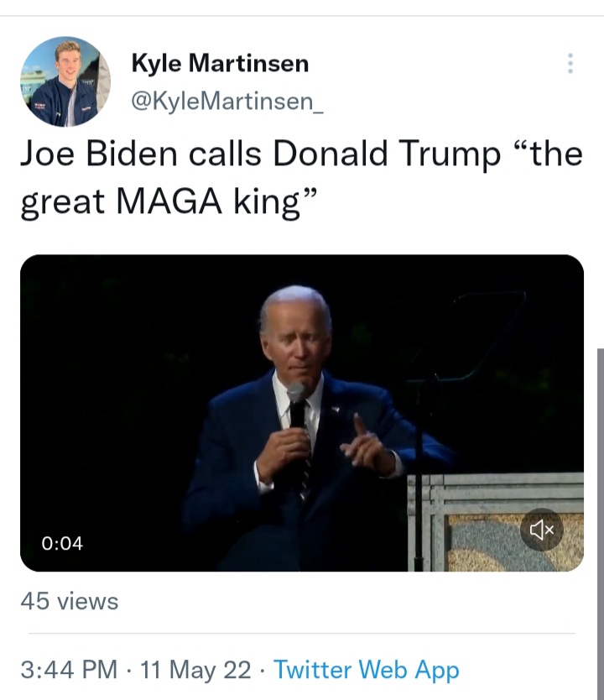Image resolution: width=604 pixels, height=700 pixels.
Task: Click the "great MAGA king" text line
Action: pos(169,201)
